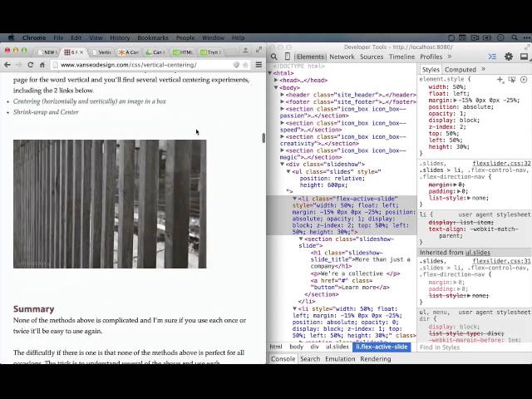Expand the icon_box--passion section node
Image resolution: width=532 pixels, height=399 pixels.
coord(283,109)
